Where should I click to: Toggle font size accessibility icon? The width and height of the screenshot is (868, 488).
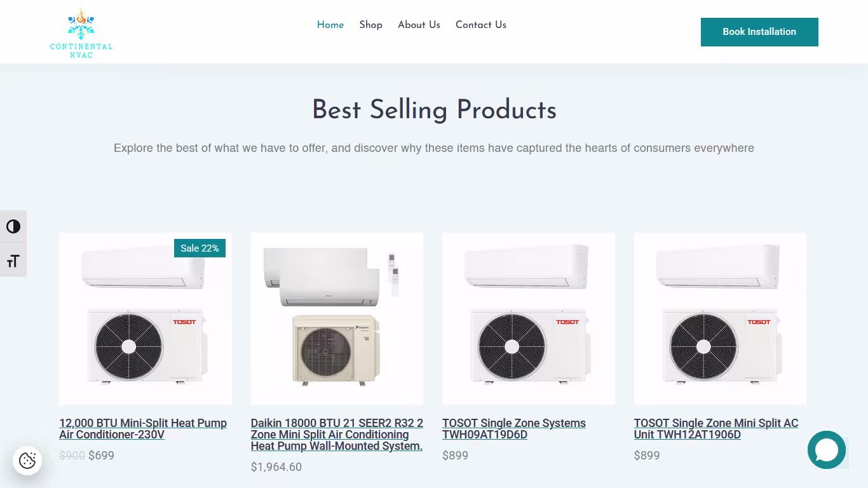(x=13, y=261)
